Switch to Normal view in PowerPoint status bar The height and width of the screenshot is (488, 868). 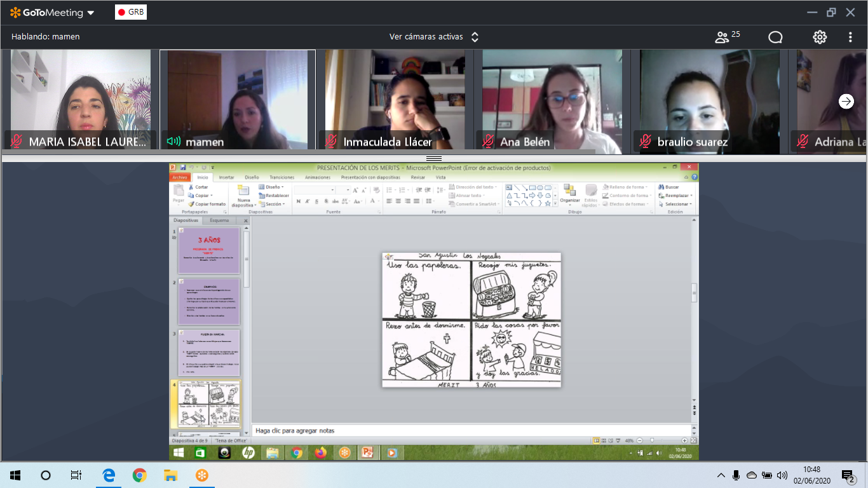tap(597, 440)
